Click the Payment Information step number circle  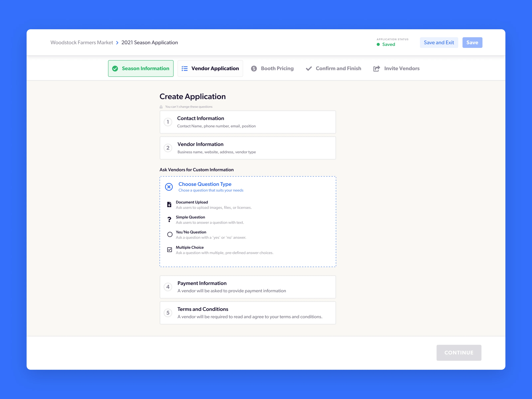tap(168, 287)
